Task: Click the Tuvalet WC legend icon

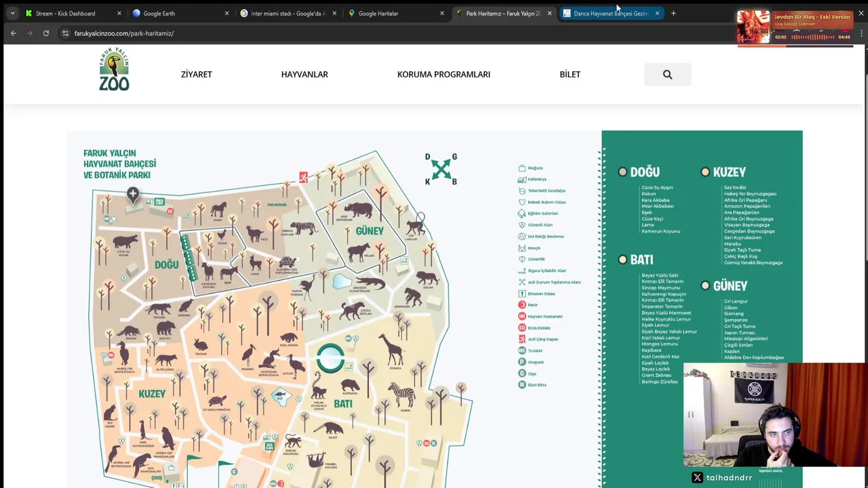Action: point(522,350)
